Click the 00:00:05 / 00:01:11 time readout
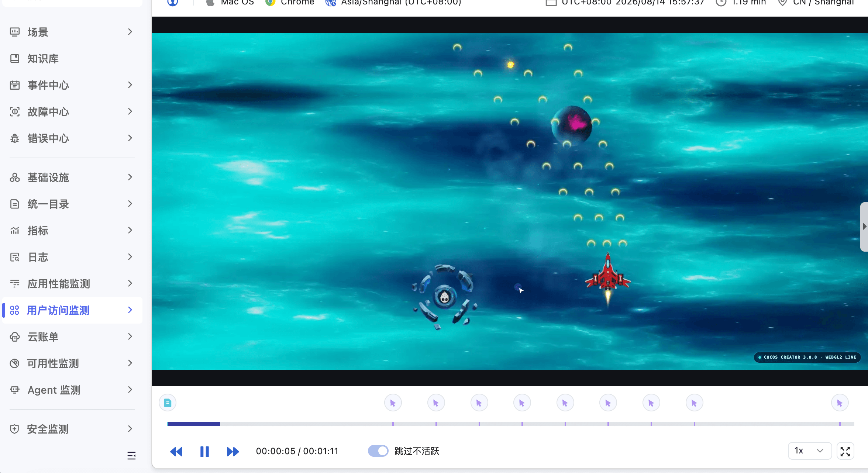Image resolution: width=868 pixels, height=473 pixels. tap(297, 451)
